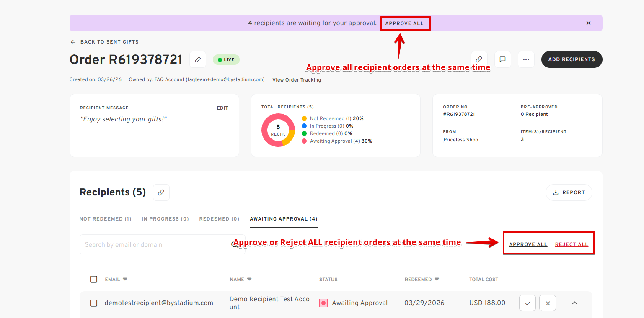Copy order link using header link icon
Screen dimensions: 644x318
pos(479,59)
